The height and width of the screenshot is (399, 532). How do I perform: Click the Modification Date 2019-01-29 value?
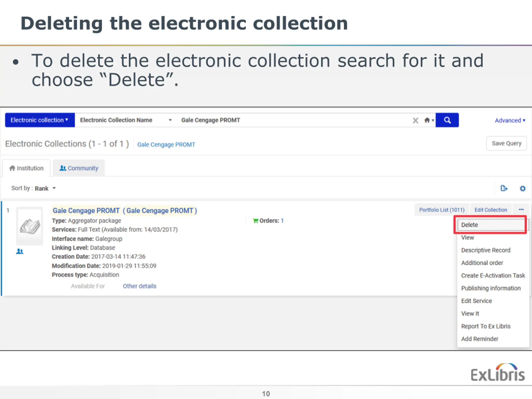tap(129, 266)
